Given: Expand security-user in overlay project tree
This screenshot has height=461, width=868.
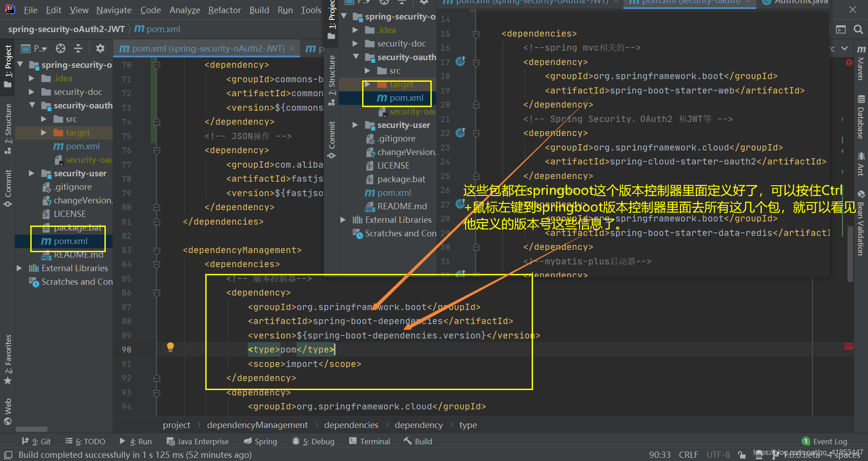Looking at the screenshot, I should point(355,125).
